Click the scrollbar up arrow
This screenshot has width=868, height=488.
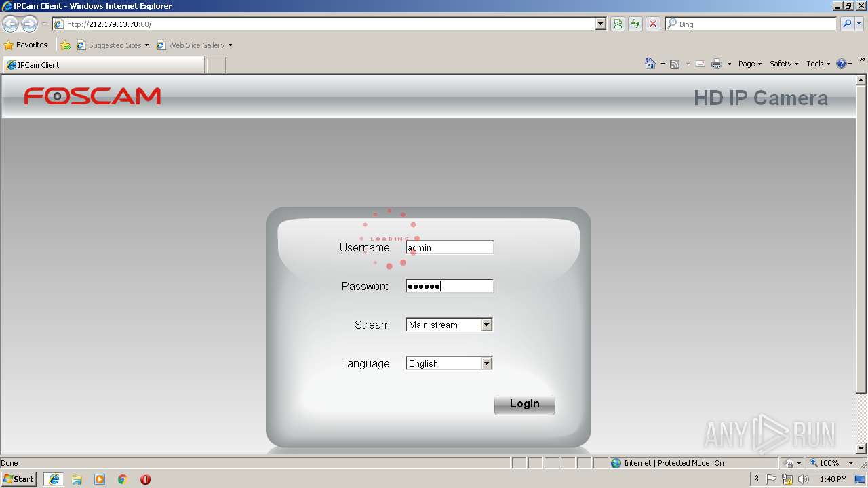pyautogui.click(x=862, y=79)
